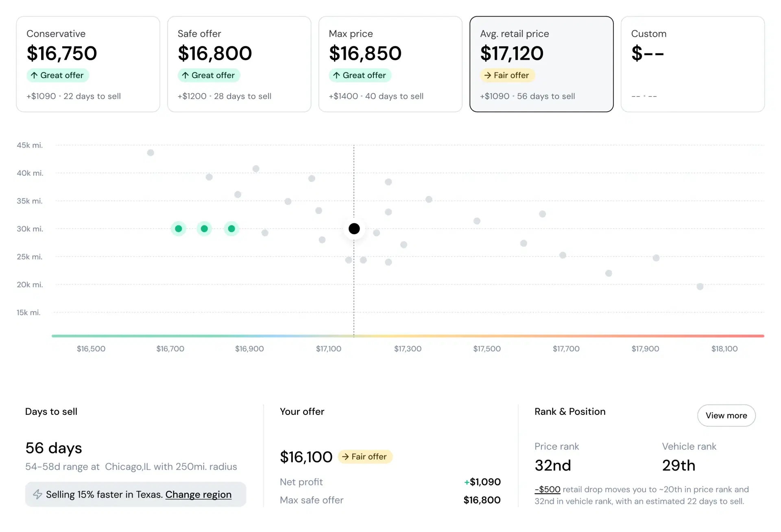
Task: Select the Safe offer pricing card
Action: 239,64
